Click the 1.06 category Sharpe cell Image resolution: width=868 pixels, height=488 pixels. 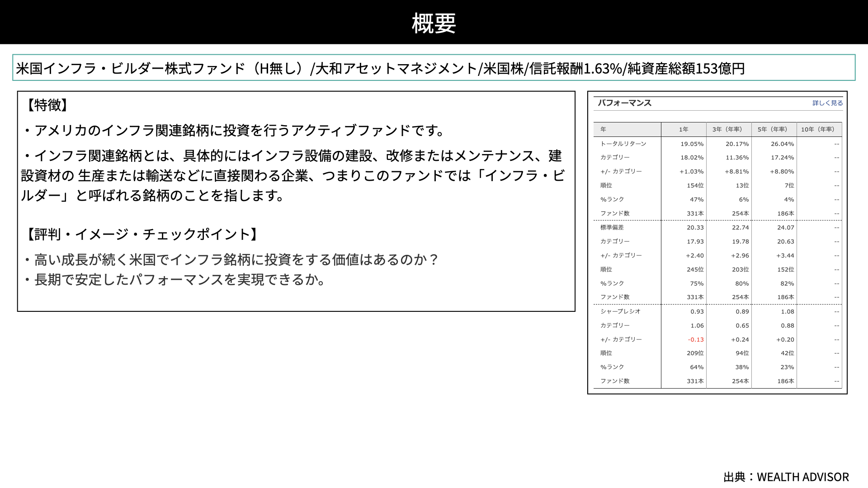tap(697, 326)
